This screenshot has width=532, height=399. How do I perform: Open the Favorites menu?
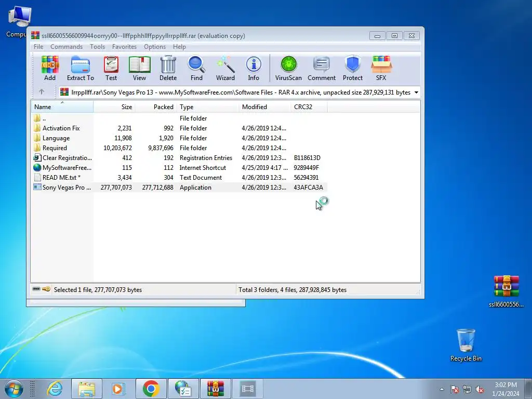click(124, 46)
